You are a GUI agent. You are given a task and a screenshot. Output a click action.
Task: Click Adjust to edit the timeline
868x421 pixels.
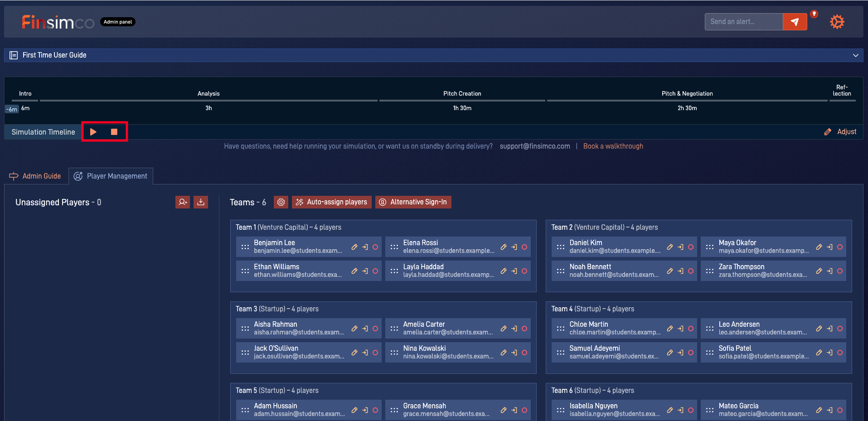point(840,132)
